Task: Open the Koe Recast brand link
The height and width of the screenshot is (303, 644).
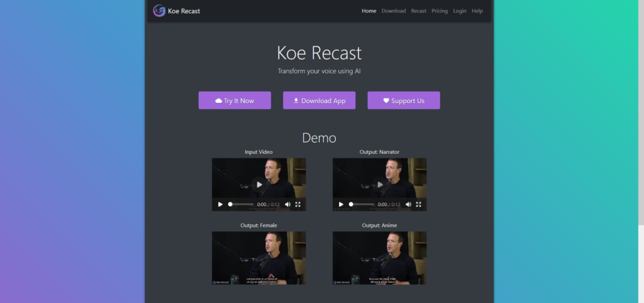Action: coord(177,11)
